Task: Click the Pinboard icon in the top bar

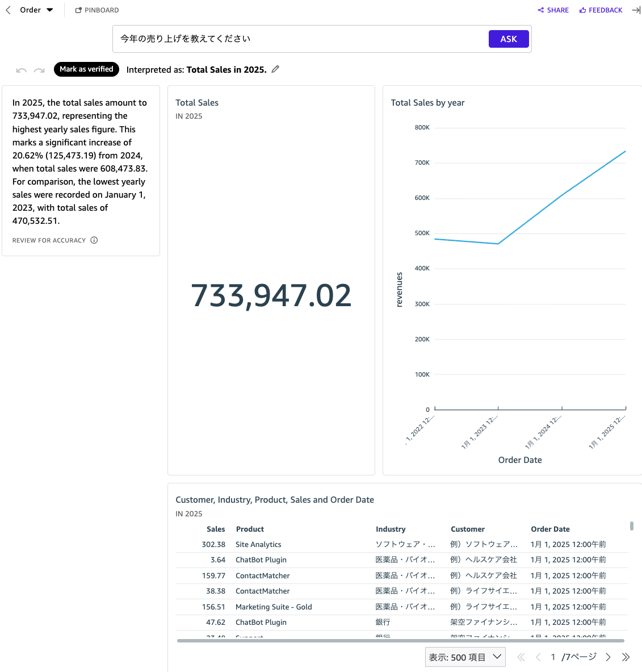Action: (x=79, y=10)
